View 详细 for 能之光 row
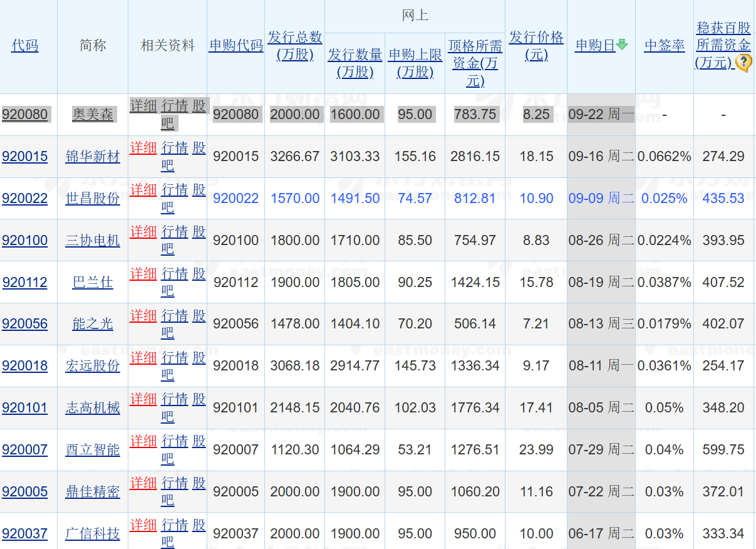This screenshot has height=549, width=756. click(143, 316)
